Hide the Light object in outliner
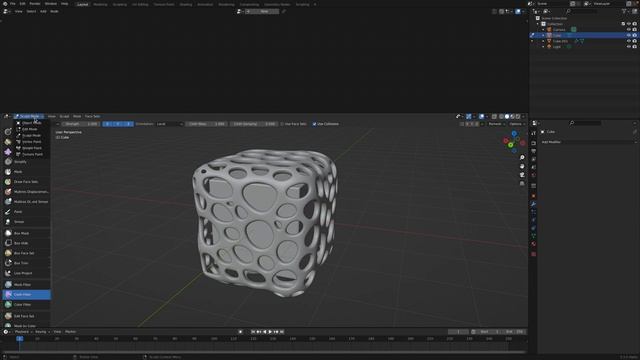Image resolution: width=640 pixels, height=360 pixels. pos(629,47)
